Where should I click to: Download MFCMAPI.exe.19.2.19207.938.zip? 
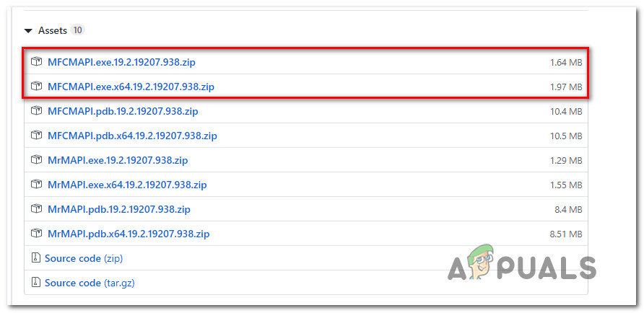[121, 62]
